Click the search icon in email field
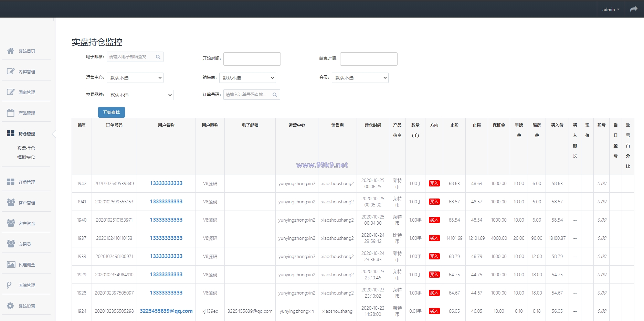Screen dimensions: 644x321 pyautogui.click(x=158, y=57)
